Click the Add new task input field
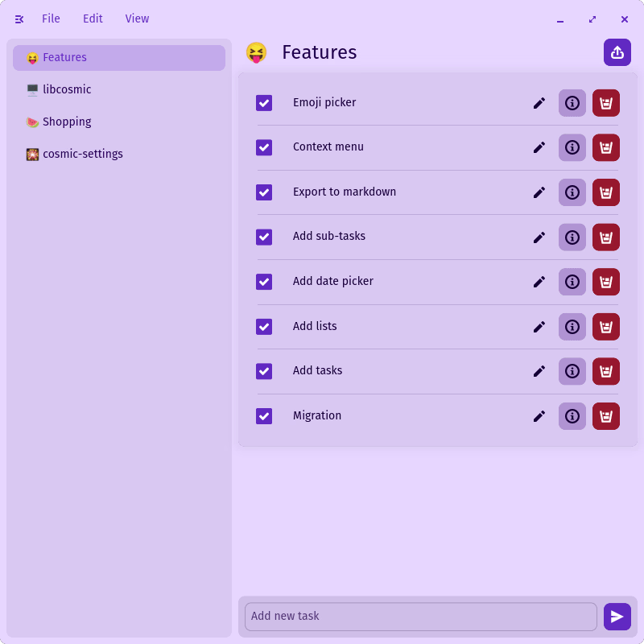The height and width of the screenshot is (644, 644). 419,616
